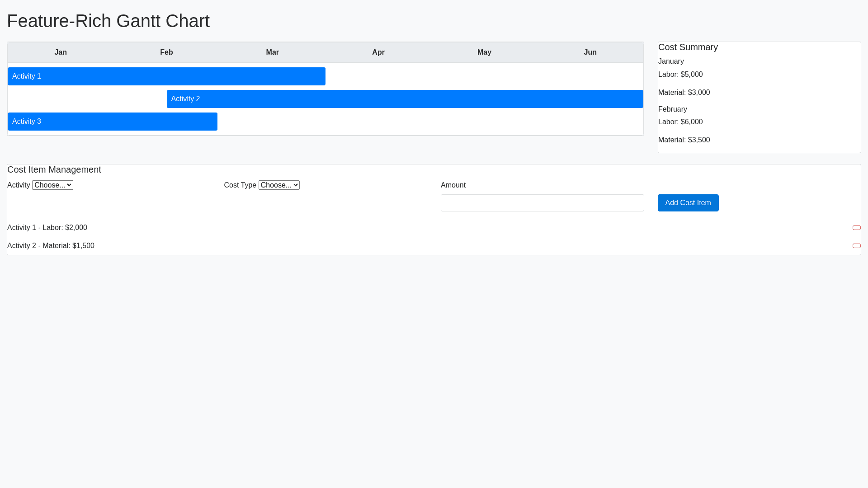Click the Activity 1 - Labor: $2,000 item
Image resolution: width=868 pixels, height=488 pixels.
(x=47, y=228)
